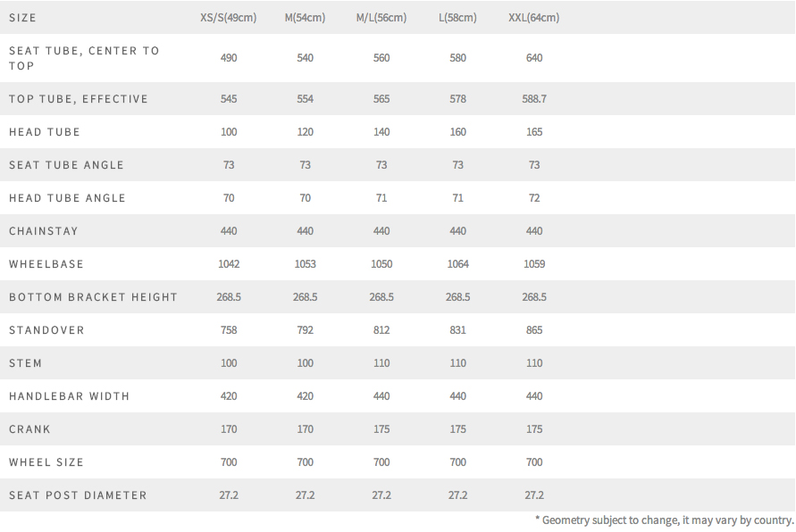
Task: Select the M(54cm) column header
Action: [x=305, y=18]
